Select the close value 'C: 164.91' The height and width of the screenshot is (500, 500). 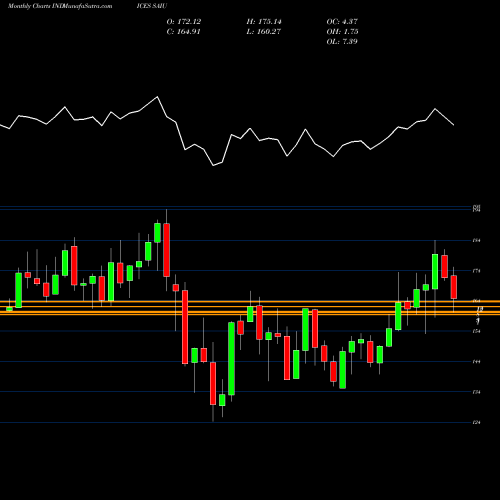tap(184, 32)
